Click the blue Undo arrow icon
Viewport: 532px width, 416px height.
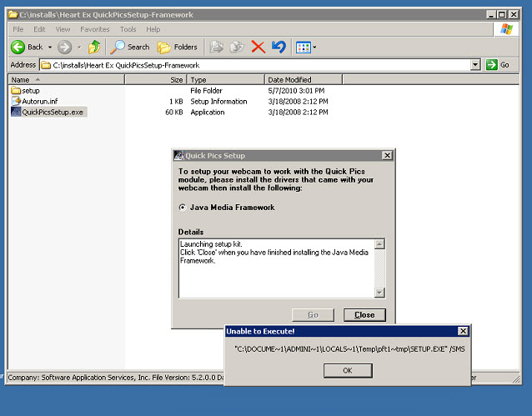click(x=279, y=47)
